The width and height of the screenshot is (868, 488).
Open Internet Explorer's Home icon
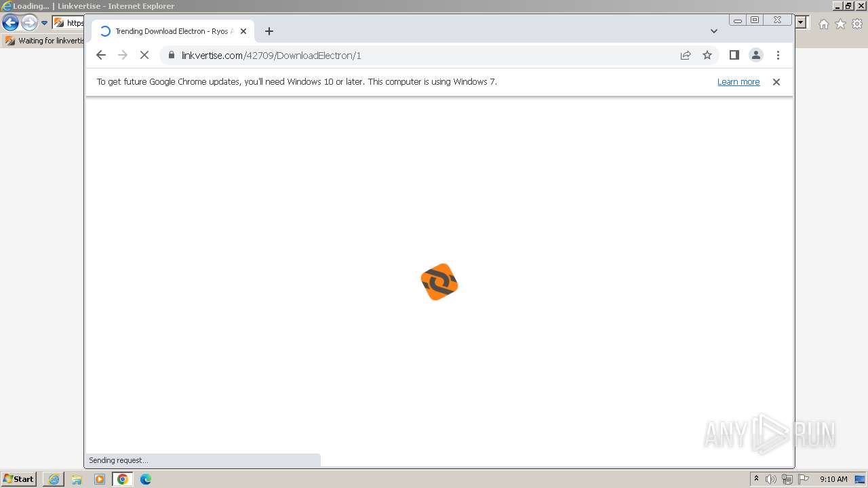(823, 24)
